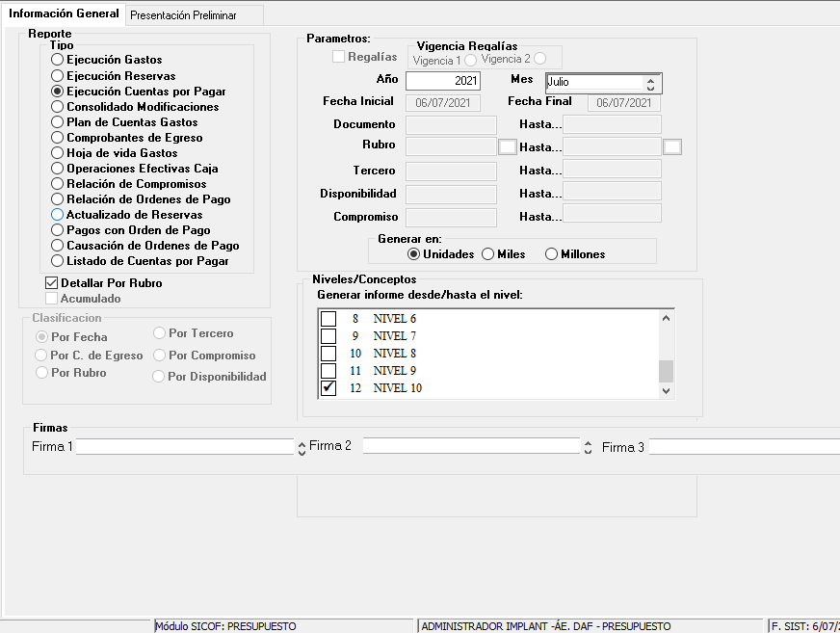Viewport: 840px width, 633px height.
Task: Select Miles generation unit
Action: pos(488,254)
